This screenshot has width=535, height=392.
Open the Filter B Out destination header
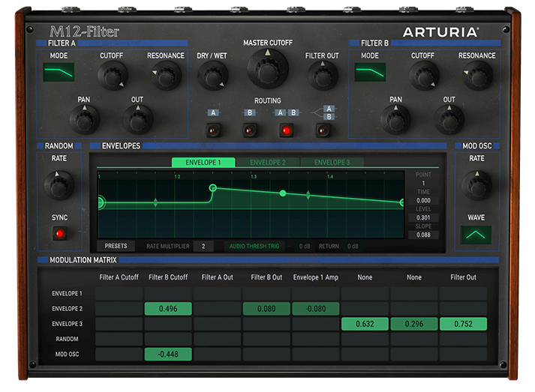[266, 277]
